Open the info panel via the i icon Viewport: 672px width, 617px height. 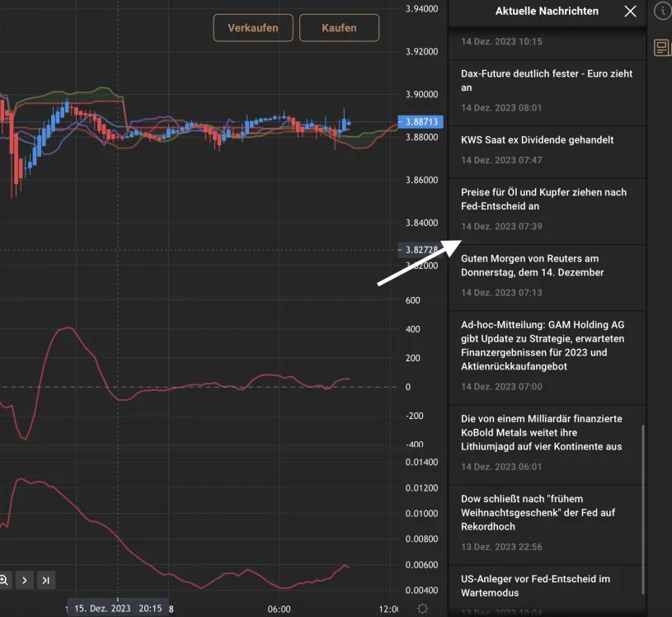point(660,12)
